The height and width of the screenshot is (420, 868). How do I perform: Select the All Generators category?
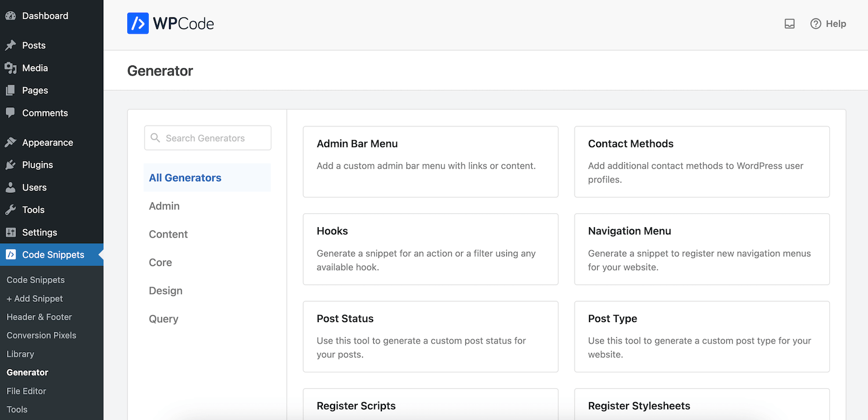coord(207,178)
